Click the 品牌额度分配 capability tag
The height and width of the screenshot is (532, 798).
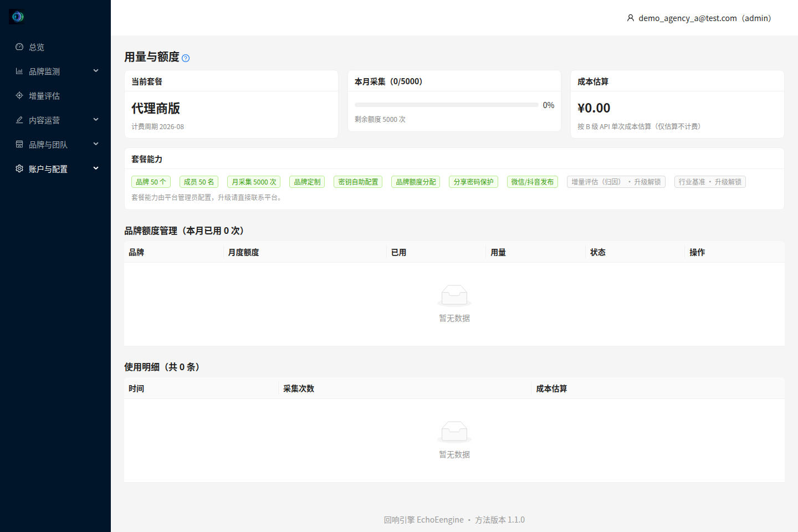pos(416,182)
